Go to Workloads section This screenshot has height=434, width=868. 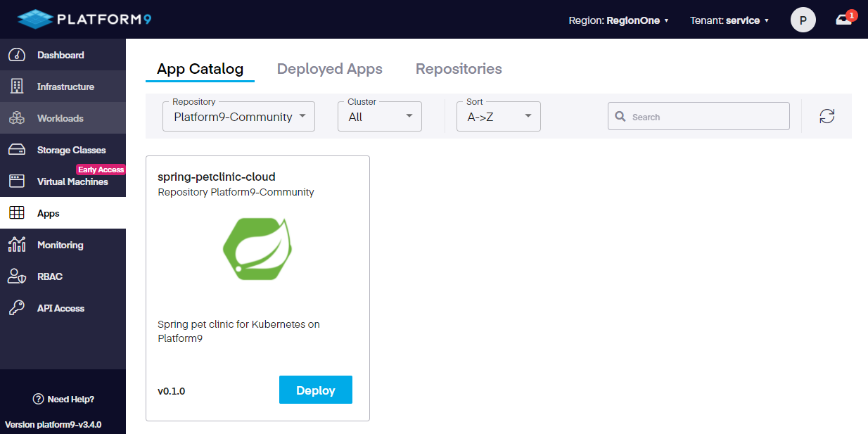(x=63, y=118)
